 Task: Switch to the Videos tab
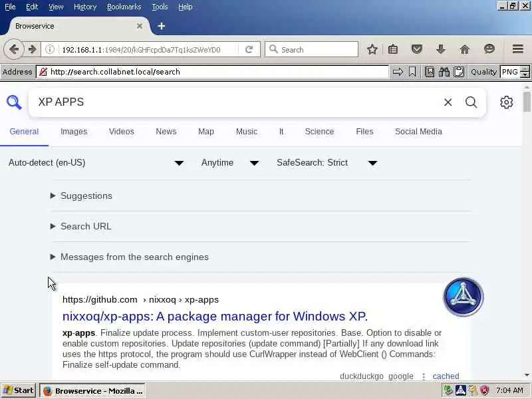[122, 132]
